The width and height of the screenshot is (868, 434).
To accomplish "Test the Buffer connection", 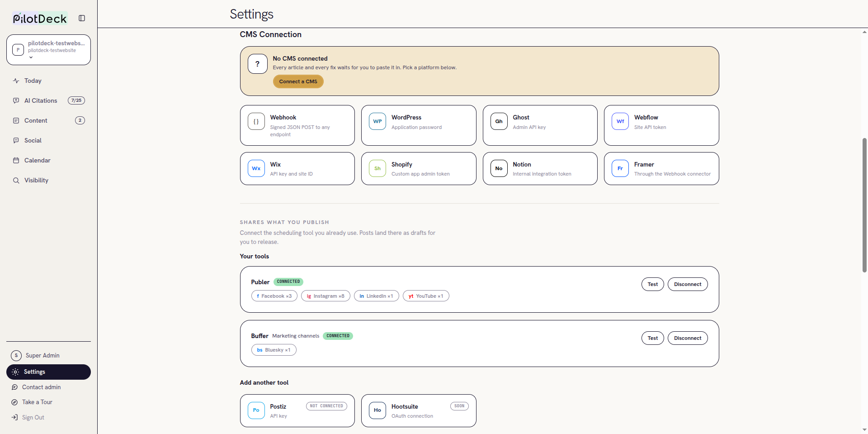I will pos(652,338).
